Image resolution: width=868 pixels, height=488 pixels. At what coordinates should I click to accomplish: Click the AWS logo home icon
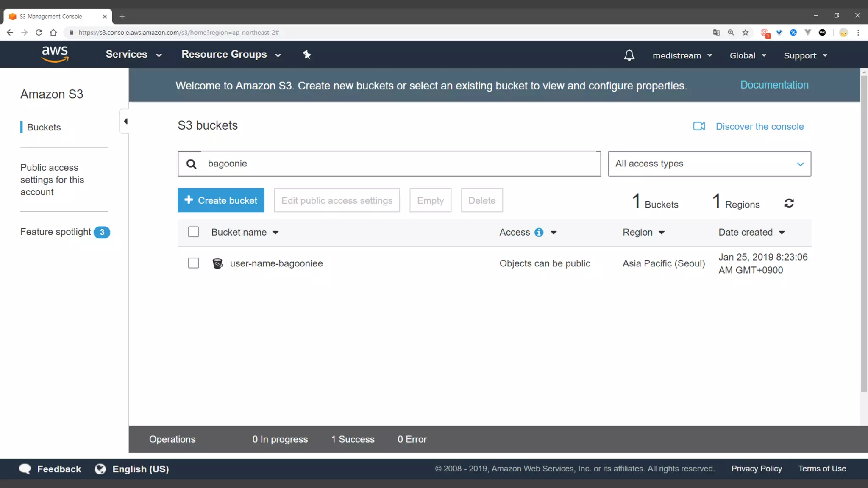pyautogui.click(x=55, y=54)
